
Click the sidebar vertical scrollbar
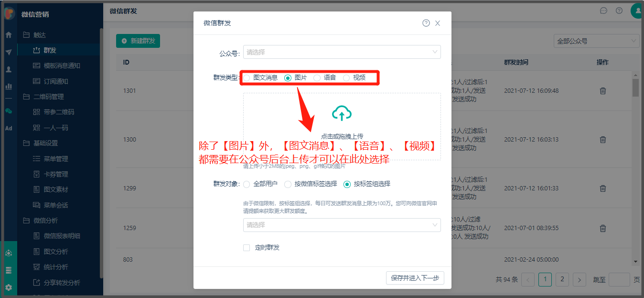tap(101, 153)
